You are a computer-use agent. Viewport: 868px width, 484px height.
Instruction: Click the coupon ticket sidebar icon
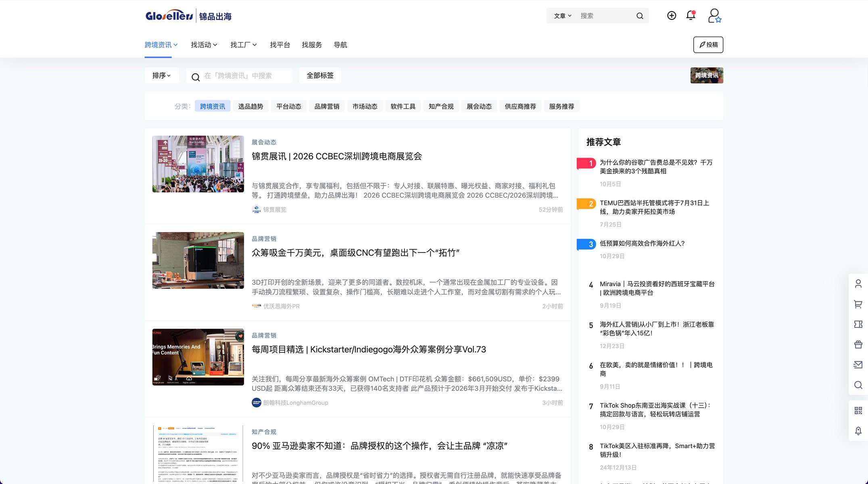858,324
